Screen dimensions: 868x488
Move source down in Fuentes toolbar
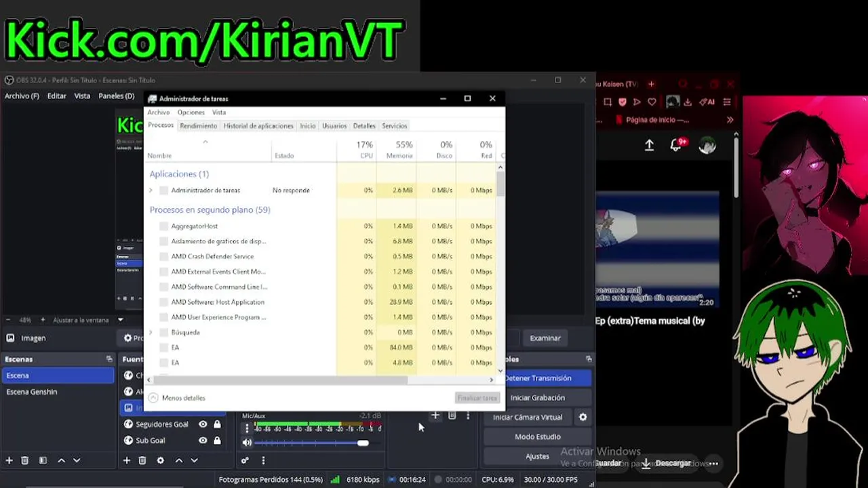[x=194, y=460]
